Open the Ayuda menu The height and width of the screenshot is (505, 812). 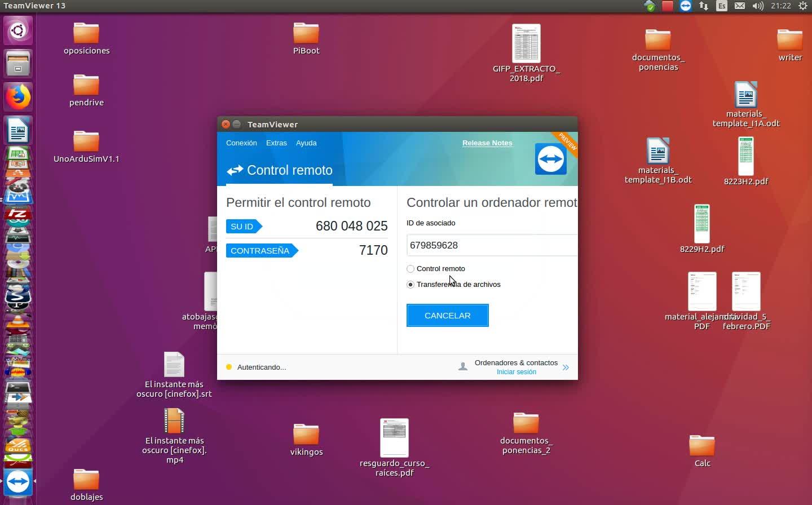tap(306, 143)
